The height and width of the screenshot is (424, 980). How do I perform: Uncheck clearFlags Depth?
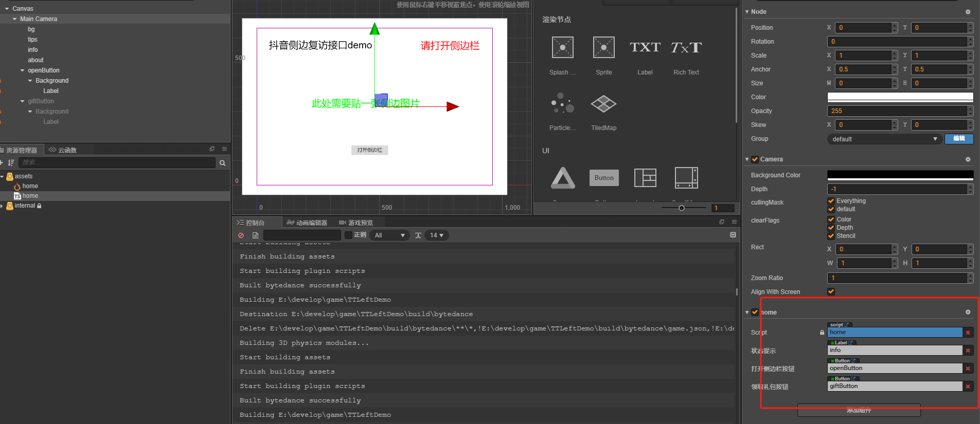[x=831, y=228]
